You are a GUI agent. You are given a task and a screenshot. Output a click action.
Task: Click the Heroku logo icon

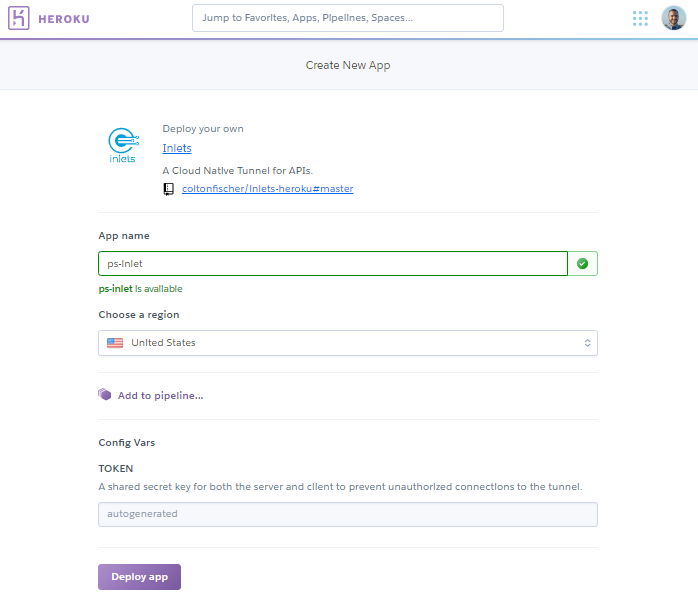(19, 18)
